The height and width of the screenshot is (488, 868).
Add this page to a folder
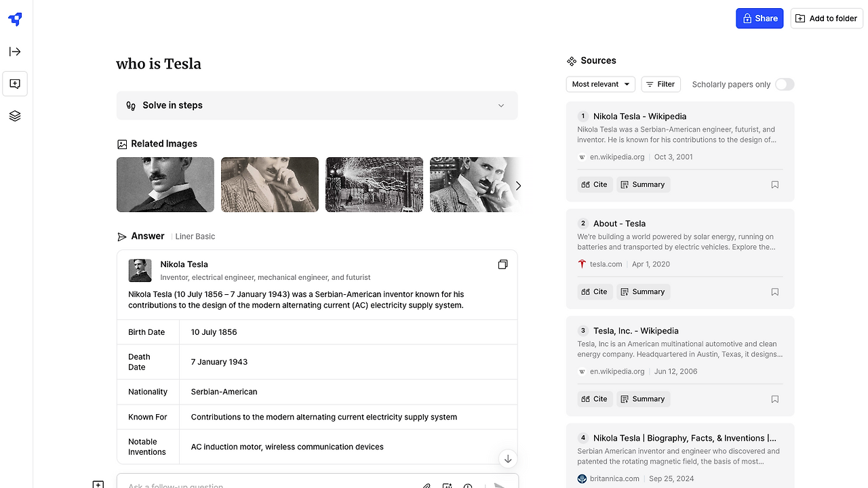[827, 18]
